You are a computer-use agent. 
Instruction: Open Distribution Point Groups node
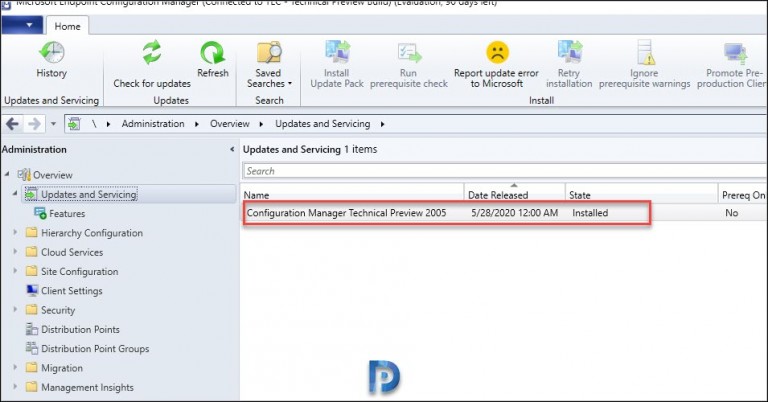coord(95,349)
